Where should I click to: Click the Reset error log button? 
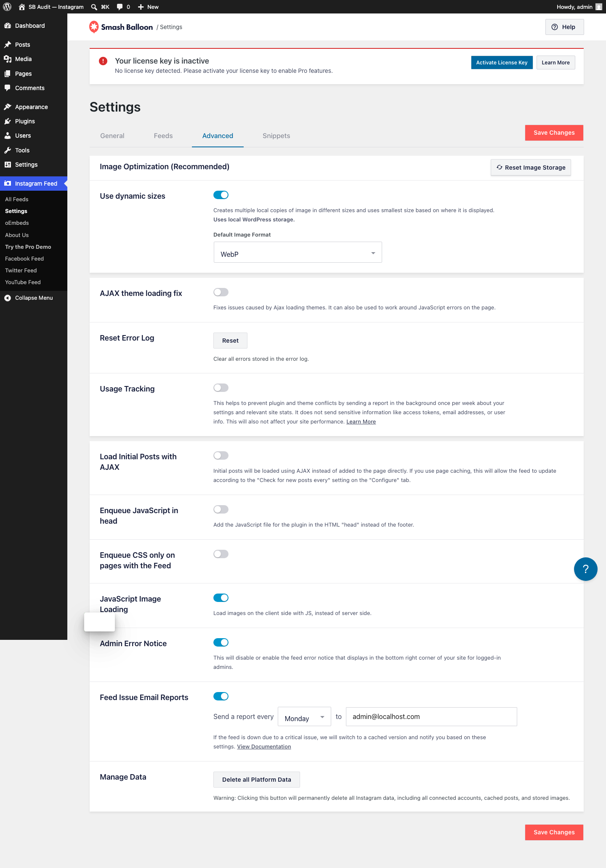pyautogui.click(x=230, y=341)
